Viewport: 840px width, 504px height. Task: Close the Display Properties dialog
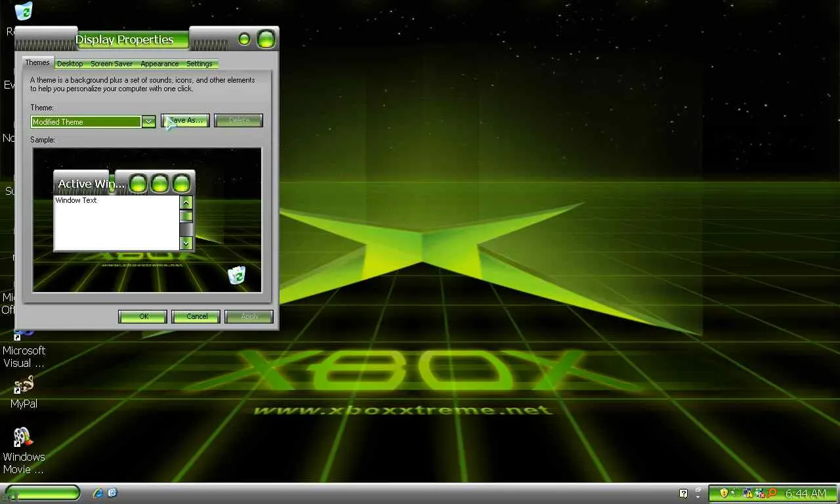266,39
